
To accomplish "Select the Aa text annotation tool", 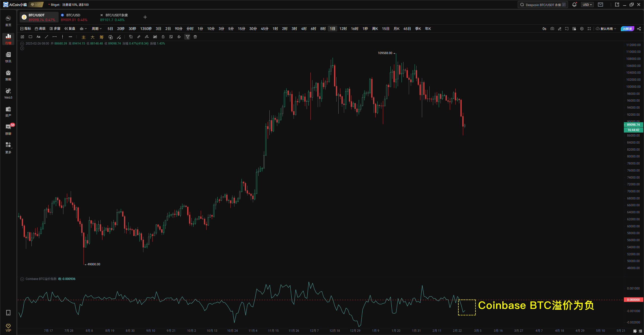I will point(38,37).
